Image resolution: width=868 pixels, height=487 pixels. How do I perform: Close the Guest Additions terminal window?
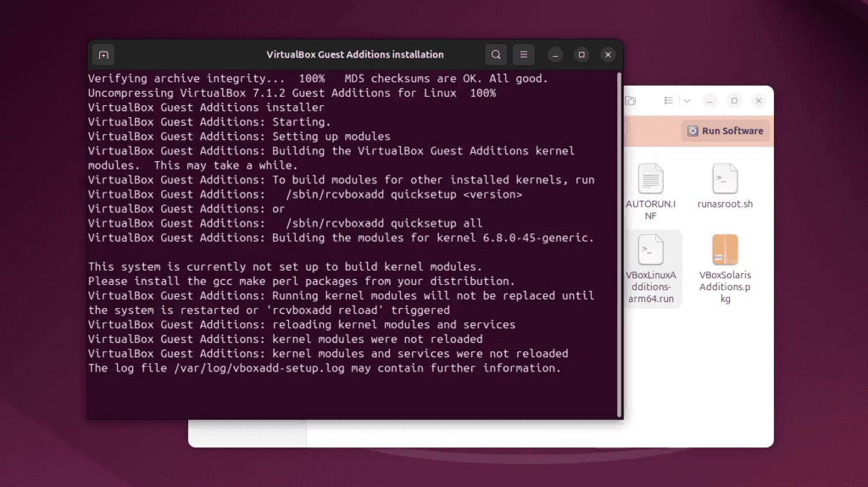click(608, 55)
